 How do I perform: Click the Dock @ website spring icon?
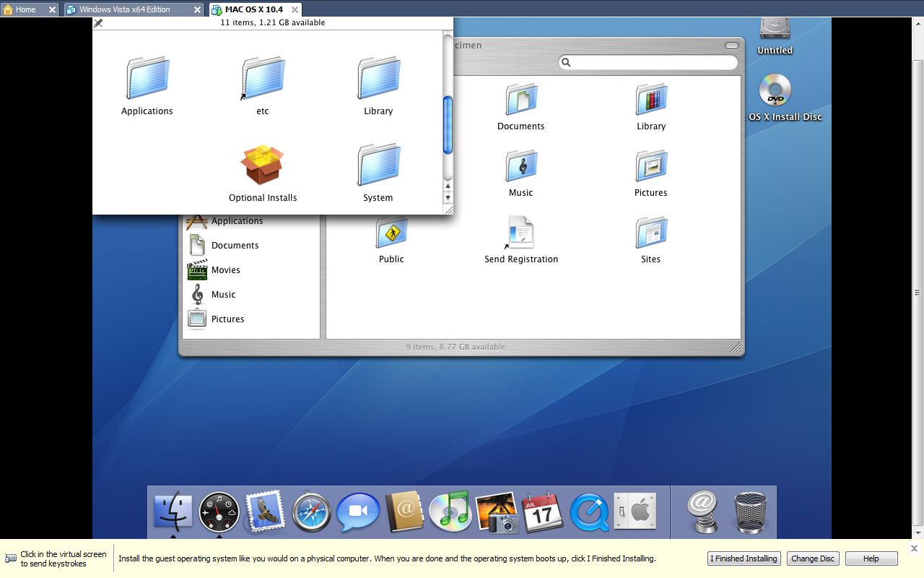pyautogui.click(x=702, y=512)
